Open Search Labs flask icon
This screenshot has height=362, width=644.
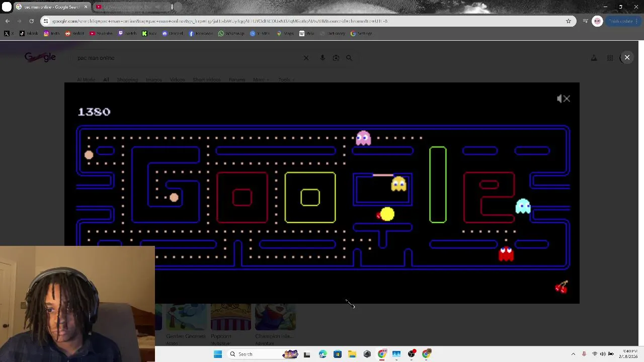(x=594, y=58)
